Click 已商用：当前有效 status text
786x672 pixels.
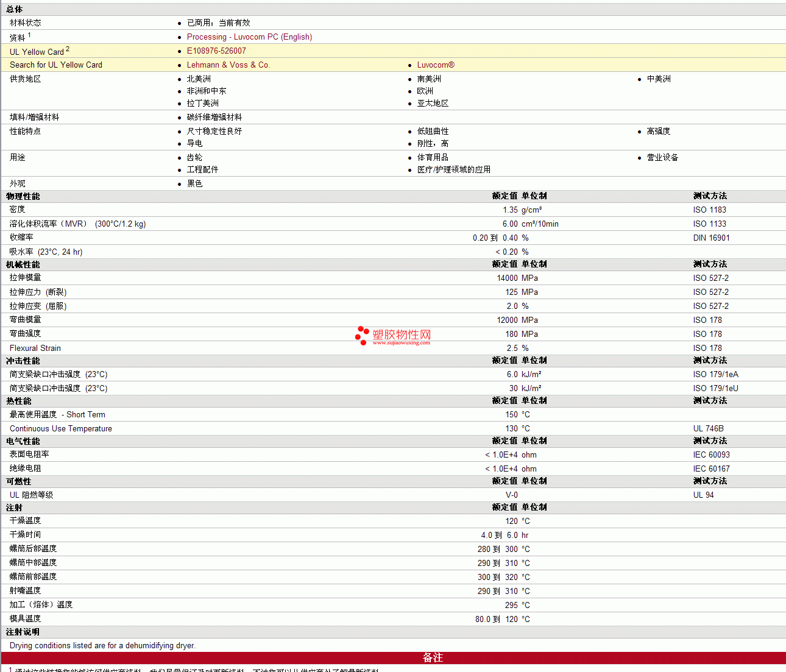(218, 23)
